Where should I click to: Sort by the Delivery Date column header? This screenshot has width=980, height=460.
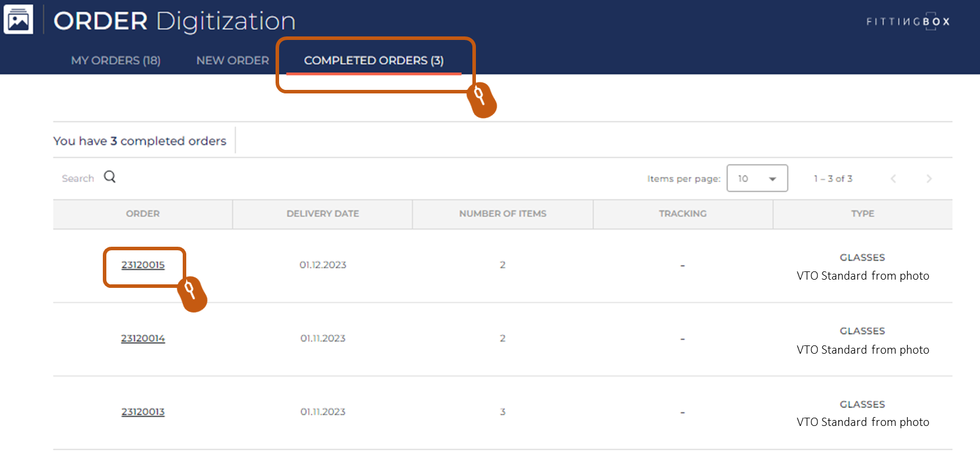click(323, 214)
